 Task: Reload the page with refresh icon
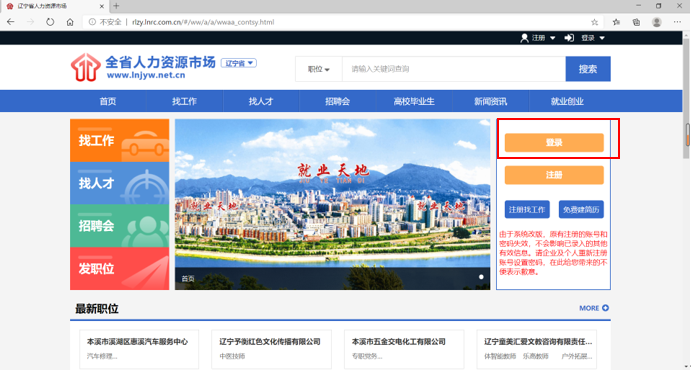click(x=50, y=22)
